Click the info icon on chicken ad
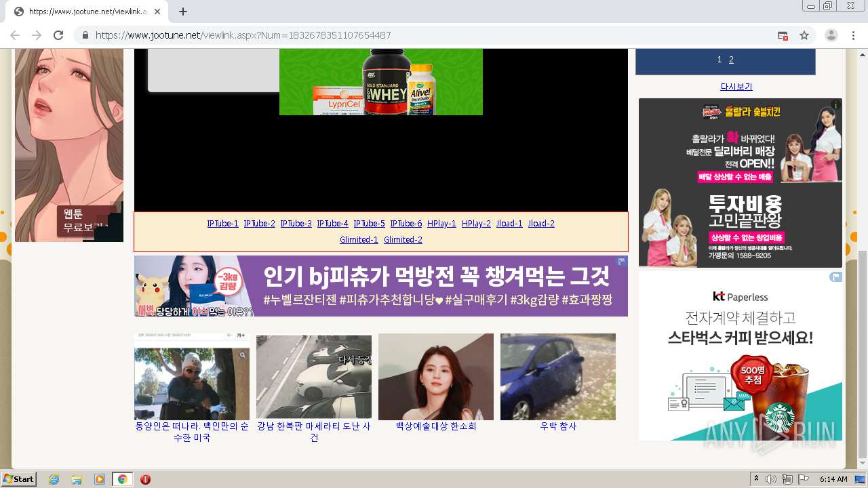Viewport: 868px width, 488px height. coord(836,105)
